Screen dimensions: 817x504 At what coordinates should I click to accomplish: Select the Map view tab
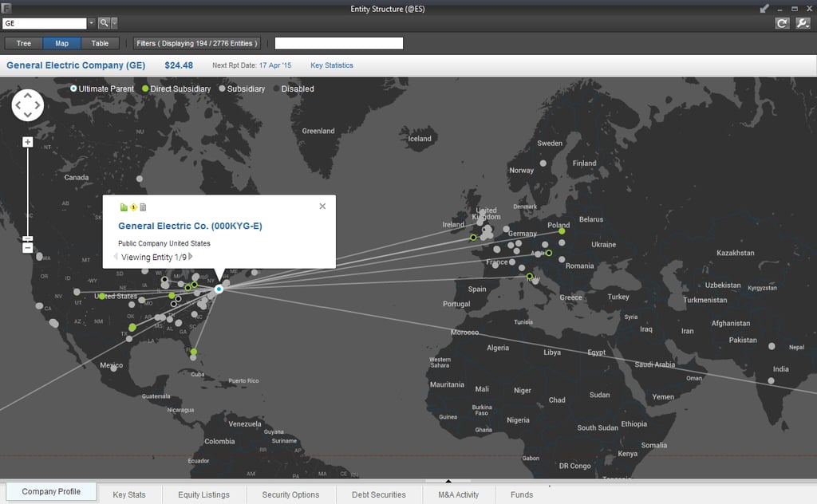click(x=62, y=43)
